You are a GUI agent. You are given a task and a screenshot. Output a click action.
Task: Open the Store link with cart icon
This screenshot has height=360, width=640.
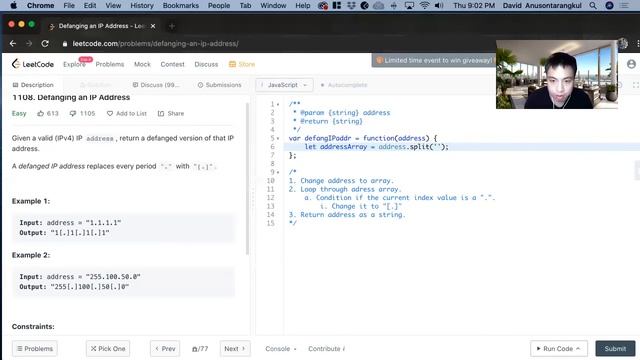(x=242, y=64)
